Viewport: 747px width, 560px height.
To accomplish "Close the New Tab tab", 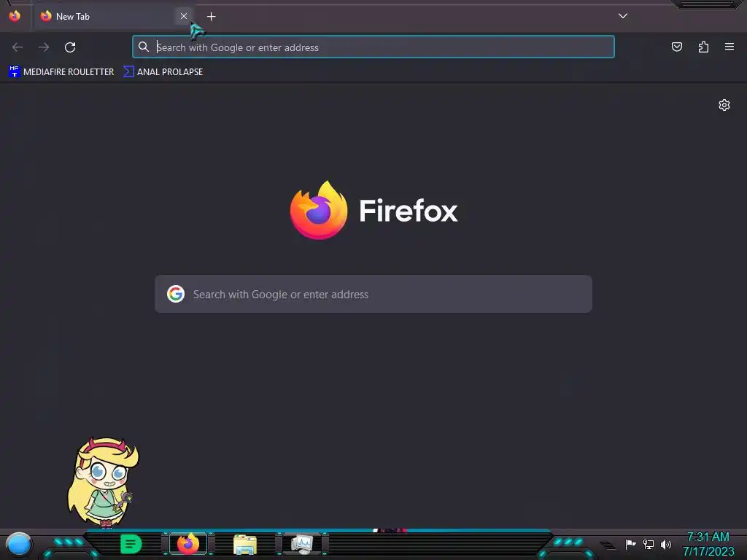I will (183, 16).
